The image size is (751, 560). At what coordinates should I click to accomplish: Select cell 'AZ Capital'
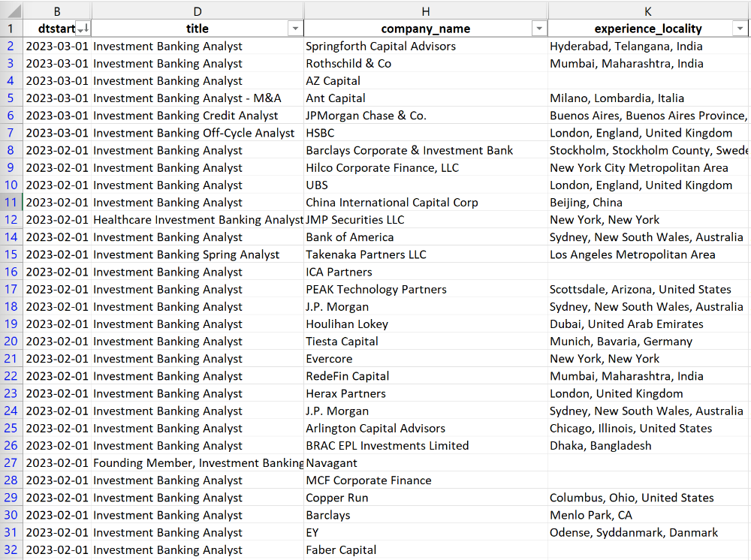[x=425, y=81]
